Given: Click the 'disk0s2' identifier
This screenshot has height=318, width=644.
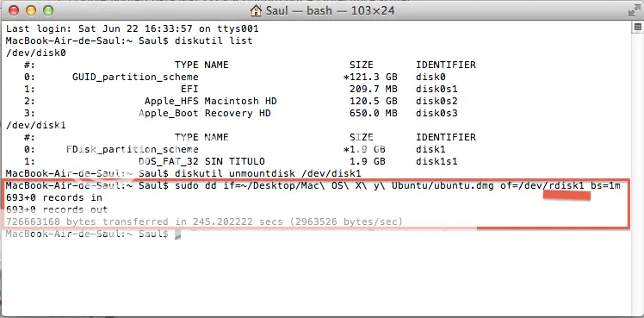Looking at the screenshot, I should 437,101.
